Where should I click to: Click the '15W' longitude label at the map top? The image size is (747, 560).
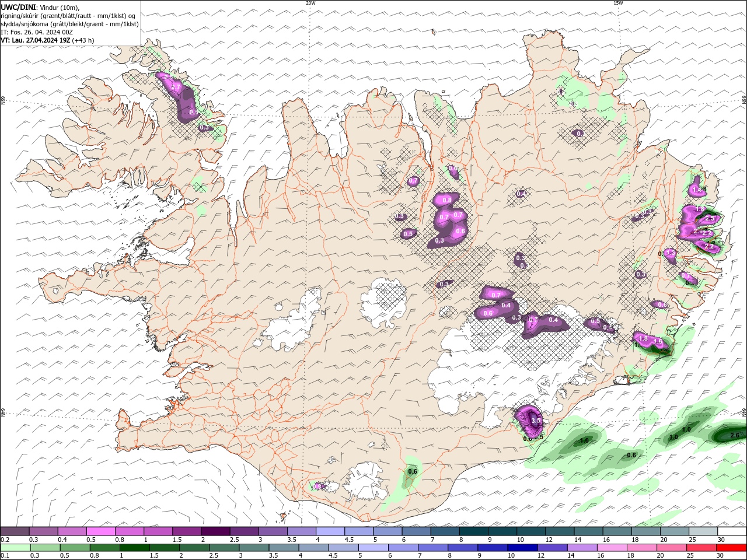point(617,3)
